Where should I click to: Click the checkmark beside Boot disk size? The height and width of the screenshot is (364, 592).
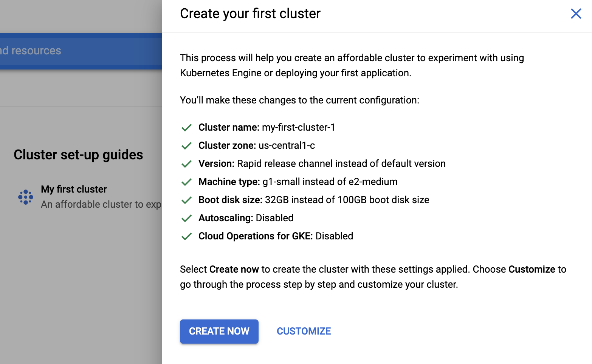pyautogui.click(x=186, y=201)
